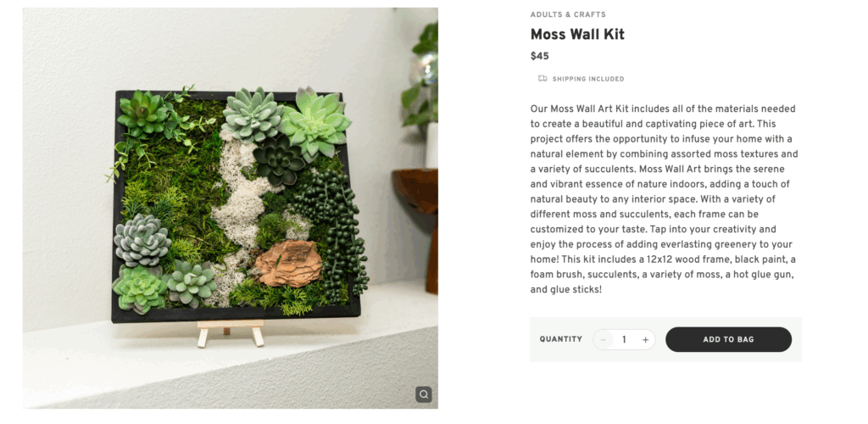The image size is (868, 424).
Task: Click the magnifier zoom icon on product photo
Action: [424, 394]
